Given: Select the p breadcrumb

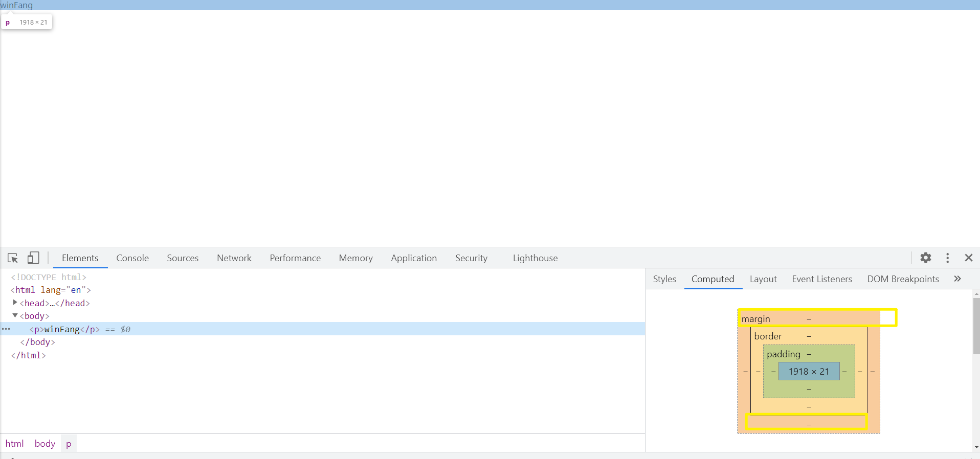Looking at the screenshot, I should pos(69,443).
